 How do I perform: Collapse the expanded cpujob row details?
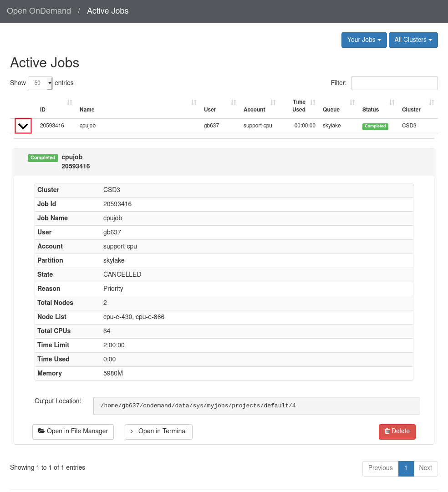(23, 126)
